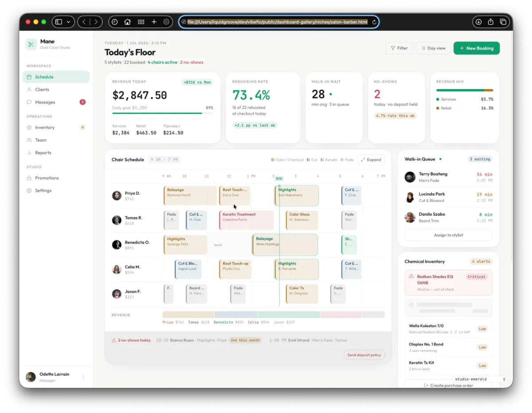Open Jaxon F.'s stylist avatar
The image size is (532, 413).
pos(117,293)
